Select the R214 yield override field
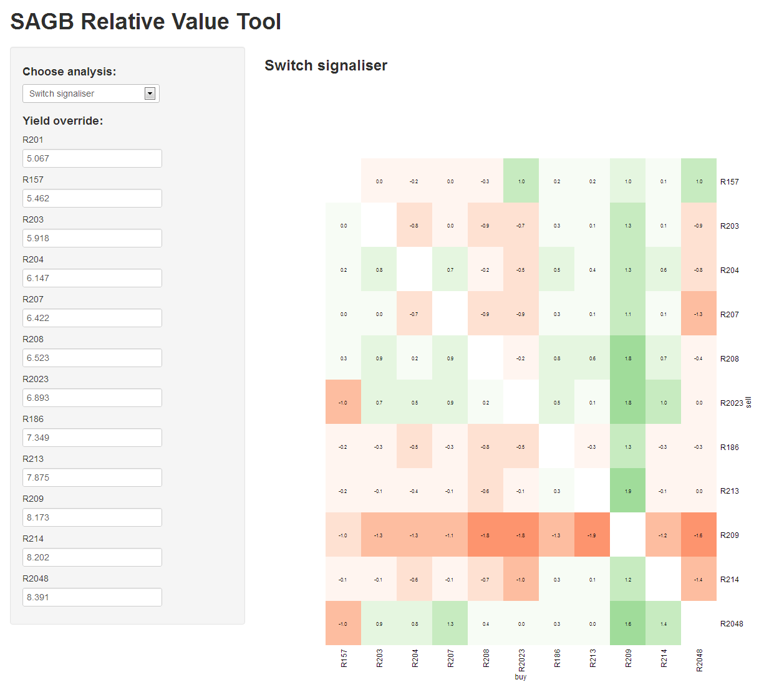Viewport: 764px width, 700px height. click(92, 557)
